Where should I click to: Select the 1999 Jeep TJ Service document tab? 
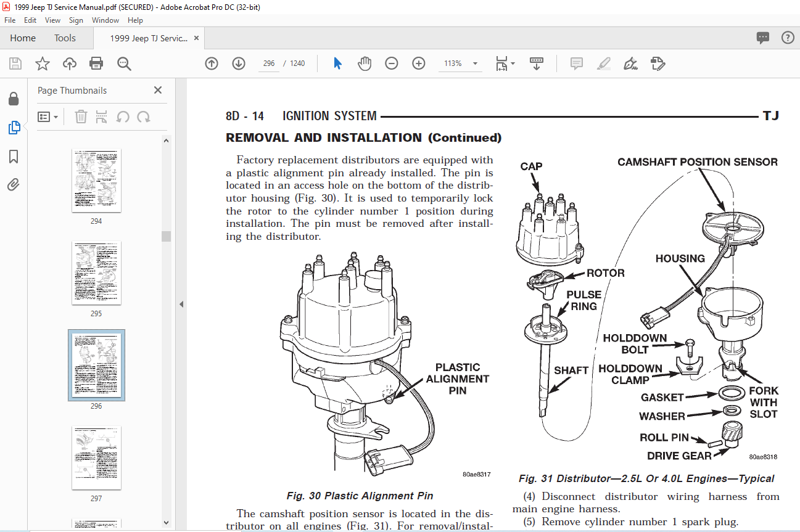(x=149, y=38)
